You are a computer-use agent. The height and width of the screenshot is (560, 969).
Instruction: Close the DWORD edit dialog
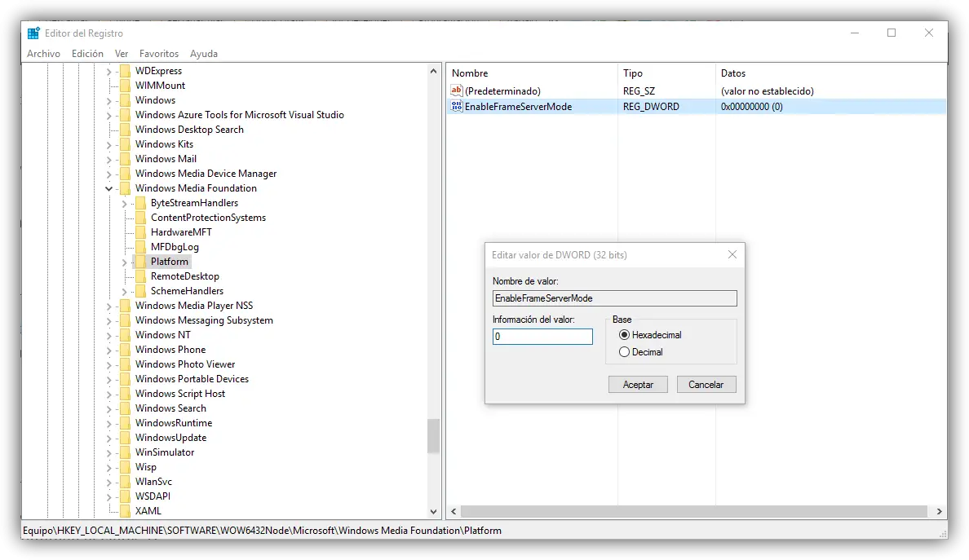[x=732, y=254]
